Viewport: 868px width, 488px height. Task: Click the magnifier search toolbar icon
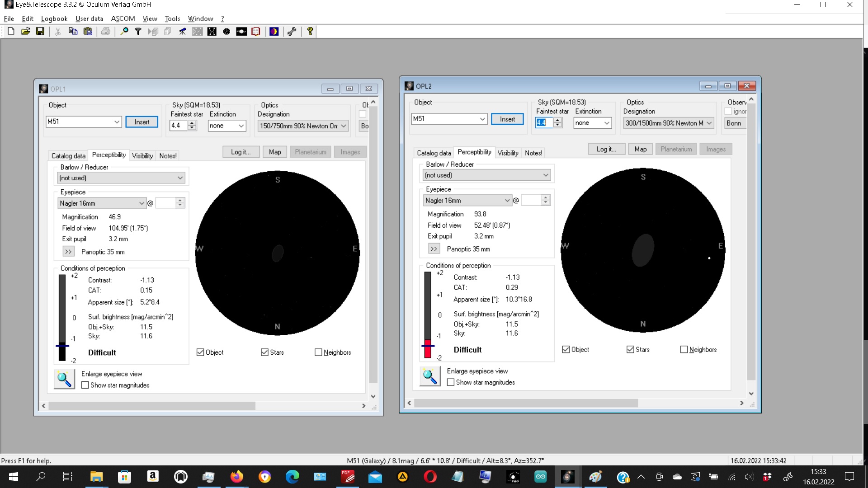tap(124, 31)
